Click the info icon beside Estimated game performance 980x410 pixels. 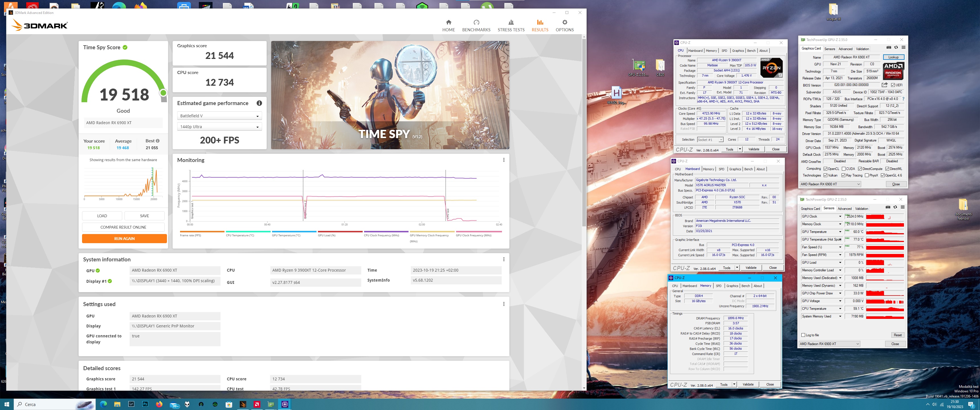pyautogui.click(x=259, y=103)
